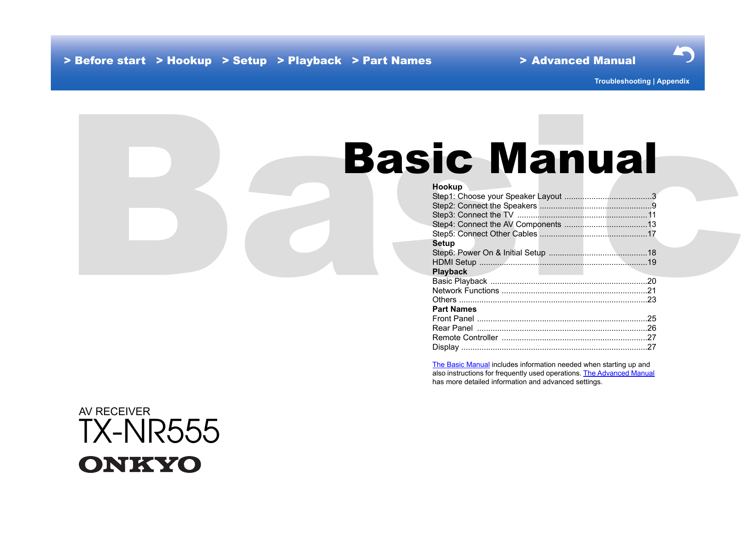This screenshot has height=534, width=756.
Task: Open the Basic Playback contents entry
Action: coord(544,281)
